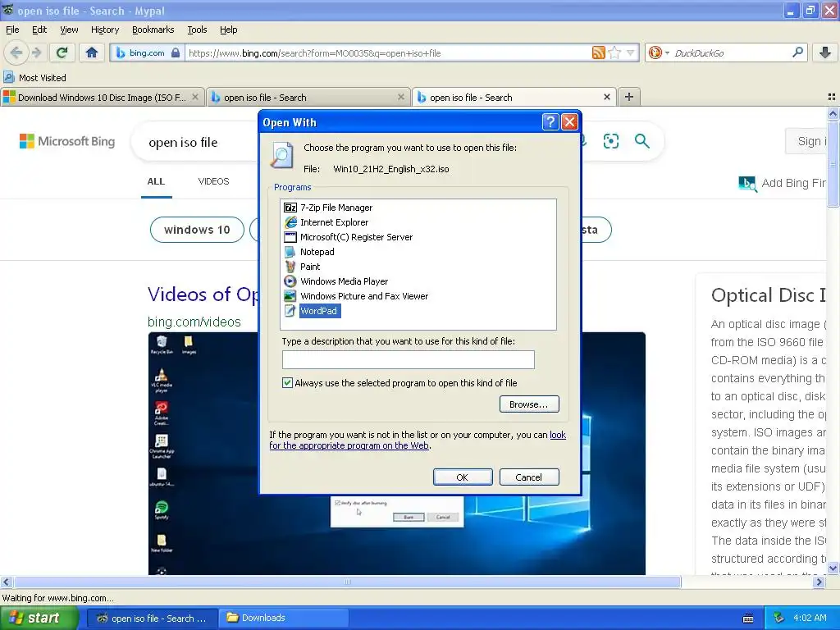The image size is (840, 630).
Task: Bookmark this page with the star icon
Action: 615,52
